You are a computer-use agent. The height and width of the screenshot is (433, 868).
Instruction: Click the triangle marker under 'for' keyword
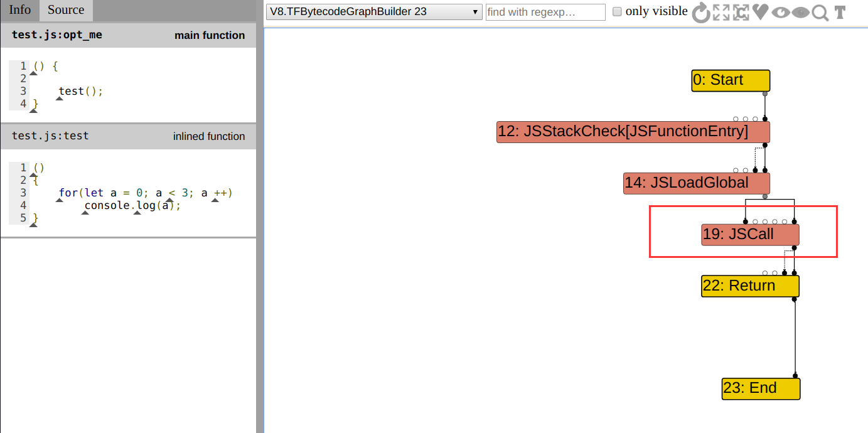(60, 200)
